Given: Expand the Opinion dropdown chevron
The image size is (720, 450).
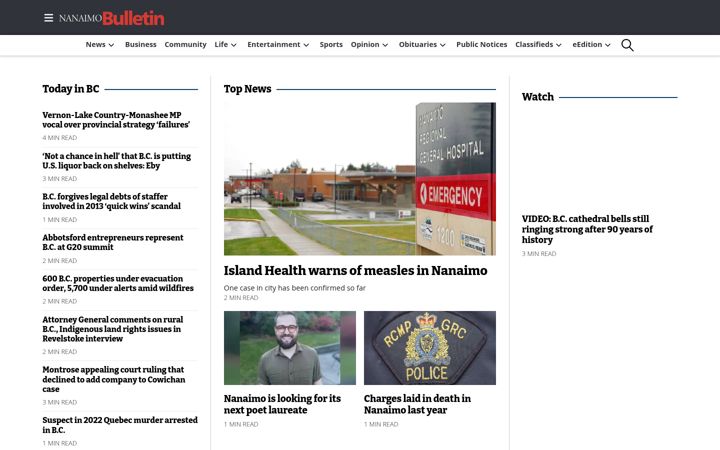Looking at the screenshot, I should tap(385, 45).
